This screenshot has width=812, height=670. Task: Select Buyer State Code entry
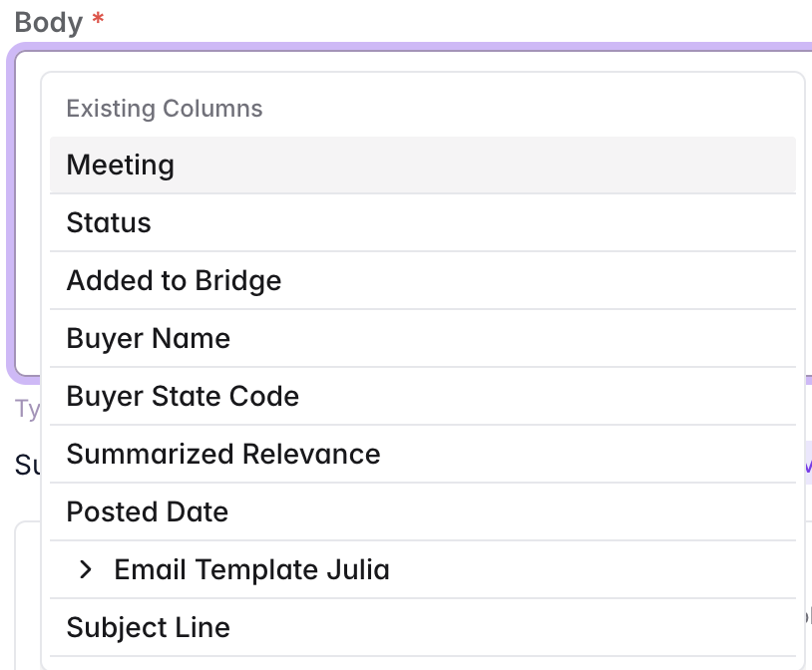tap(183, 396)
